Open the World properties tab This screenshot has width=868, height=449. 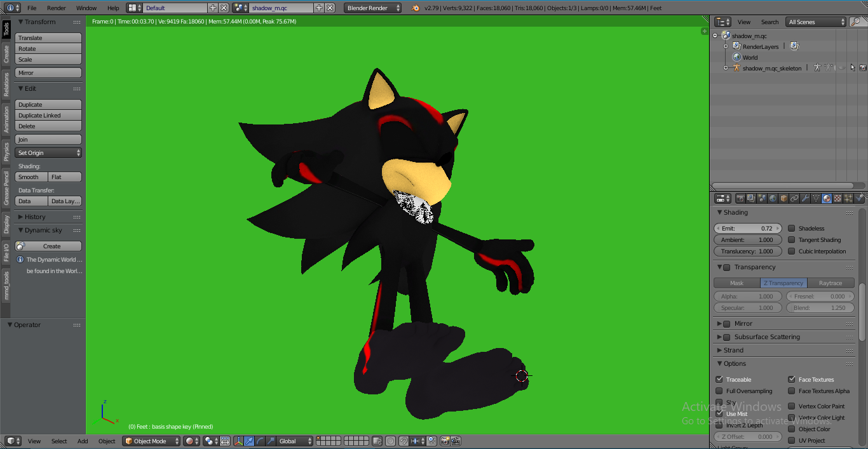click(x=773, y=199)
